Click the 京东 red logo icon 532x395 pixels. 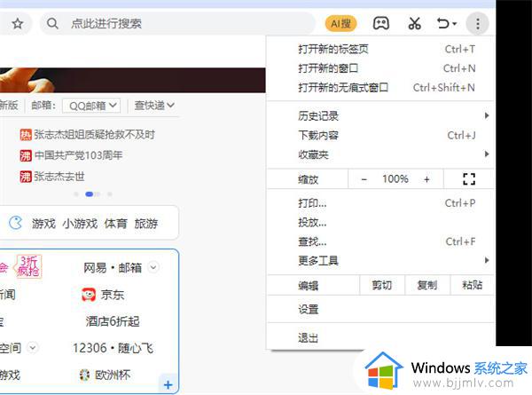pos(89,295)
